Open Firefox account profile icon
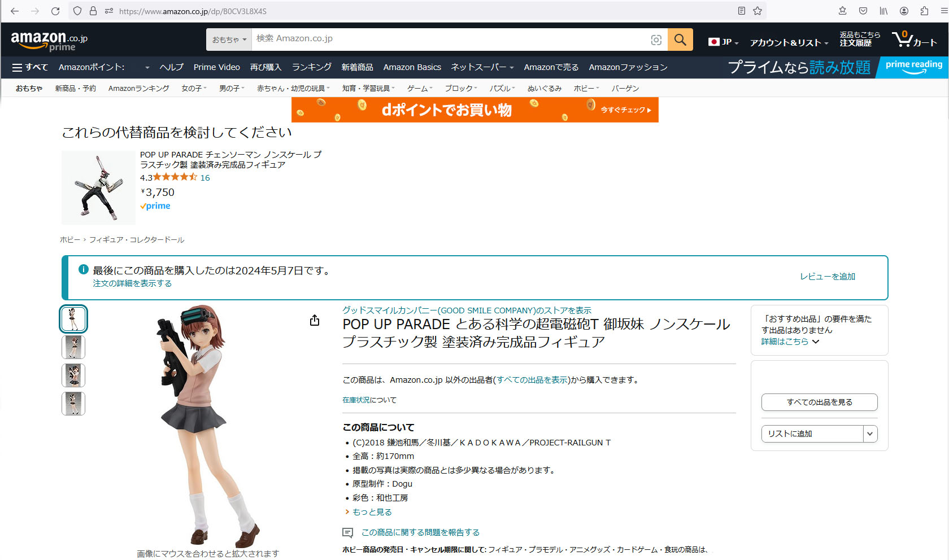The width and height of the screenshot is (949, 560). pyautogui.click(x=904, y=11)
